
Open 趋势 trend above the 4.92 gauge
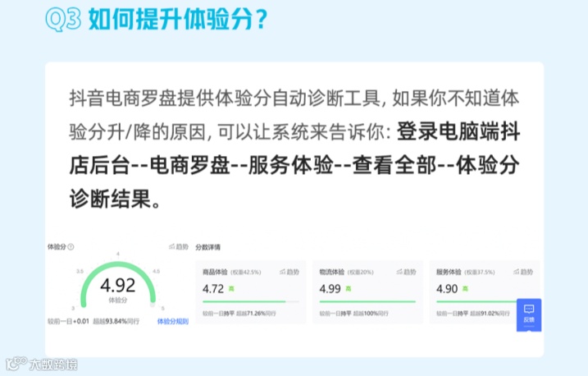click(x=179, y=247)
